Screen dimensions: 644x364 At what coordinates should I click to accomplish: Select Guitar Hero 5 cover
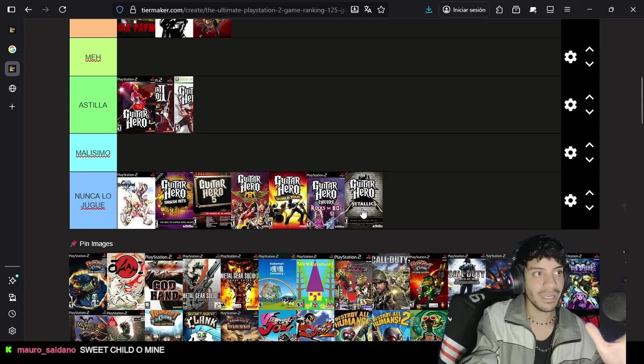pos(212,201)
